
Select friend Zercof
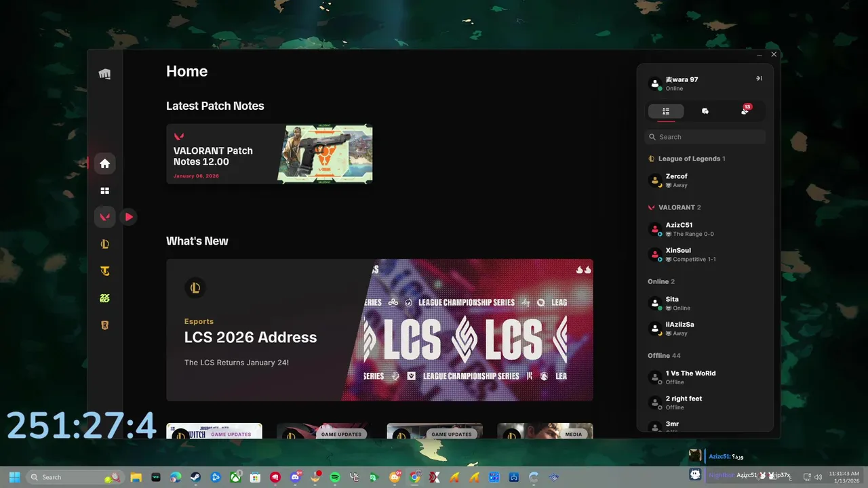[x=705, y=180]
